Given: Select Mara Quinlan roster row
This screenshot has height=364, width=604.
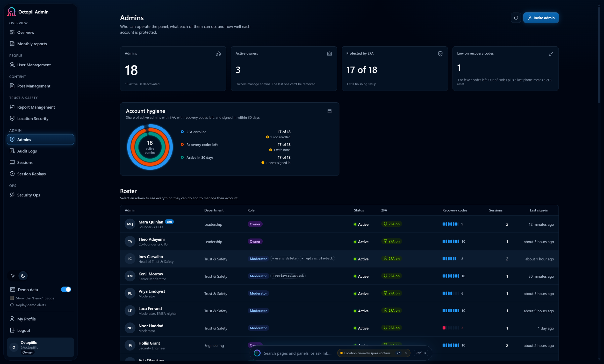Looking at the screenshot, I should pos(339,224).
